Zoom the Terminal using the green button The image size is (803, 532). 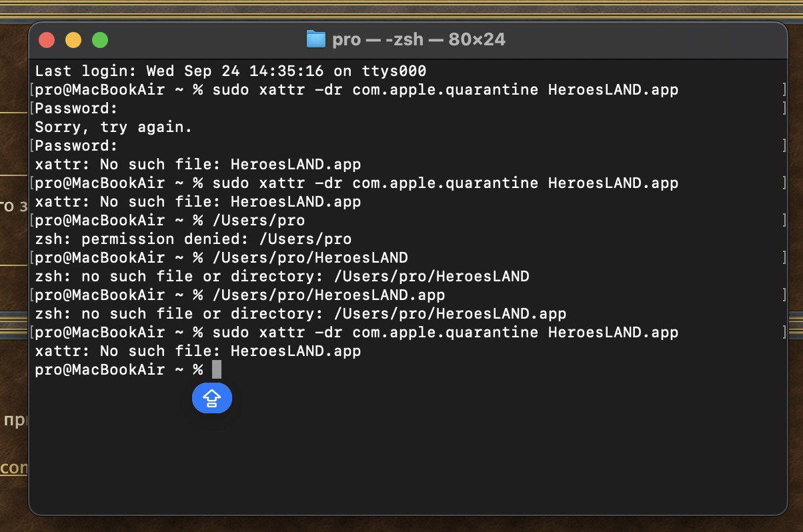click(100, 40)
